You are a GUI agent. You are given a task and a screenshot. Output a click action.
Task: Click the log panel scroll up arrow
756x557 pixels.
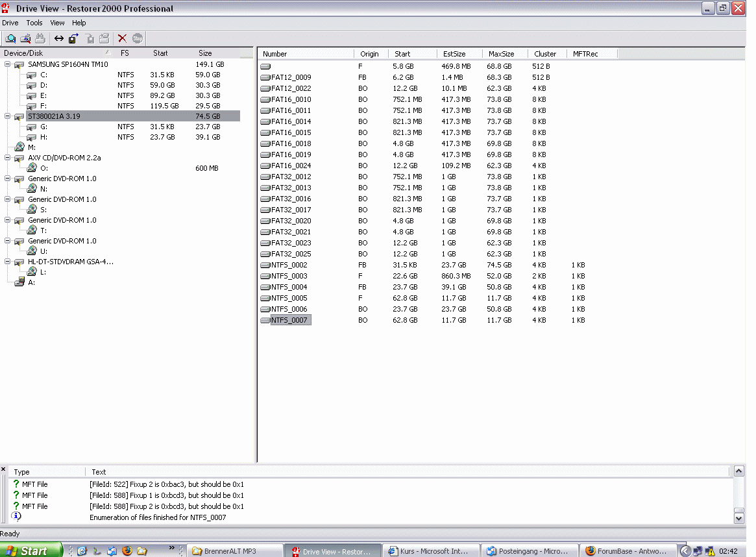(738, 471)
